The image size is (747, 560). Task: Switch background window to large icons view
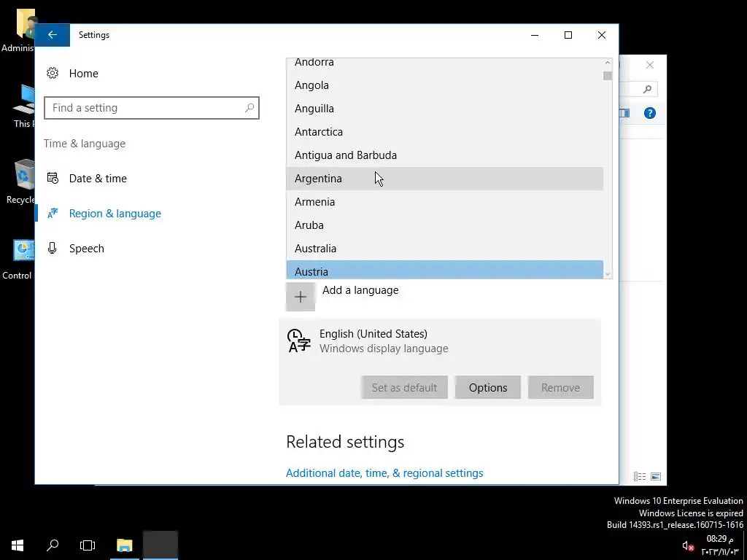pyautogui.click(x=656, y=477)
